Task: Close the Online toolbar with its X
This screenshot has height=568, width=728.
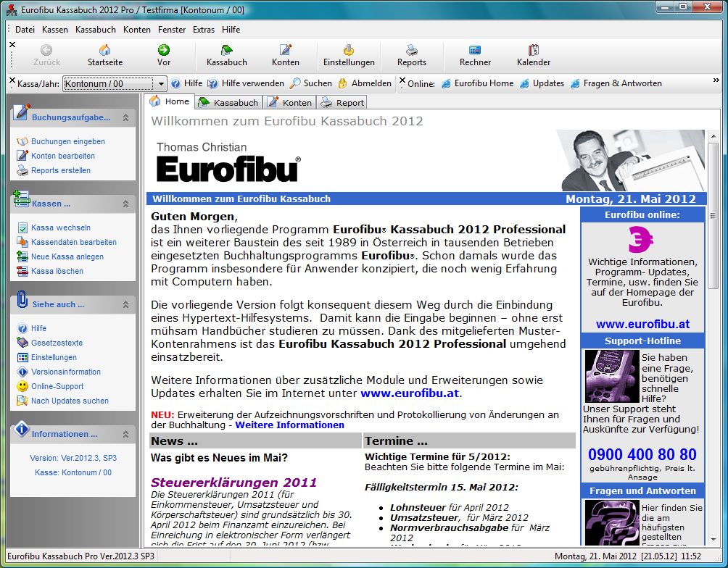Action: (402, 80)
